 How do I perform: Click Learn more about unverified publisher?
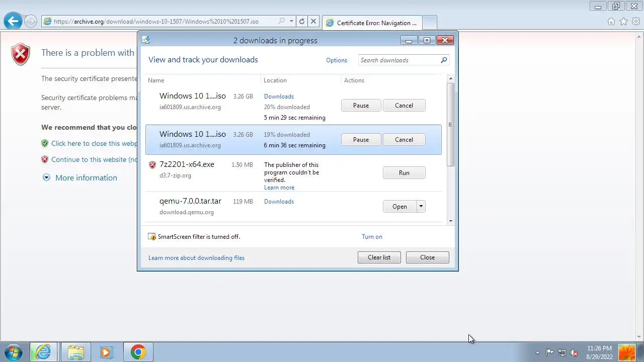[279, 188]
